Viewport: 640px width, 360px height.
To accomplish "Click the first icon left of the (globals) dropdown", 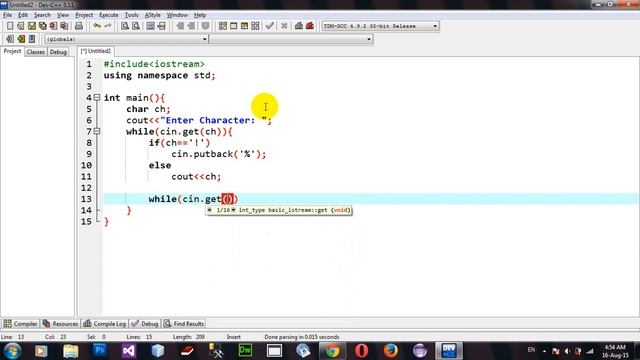I will pos(10,39).
